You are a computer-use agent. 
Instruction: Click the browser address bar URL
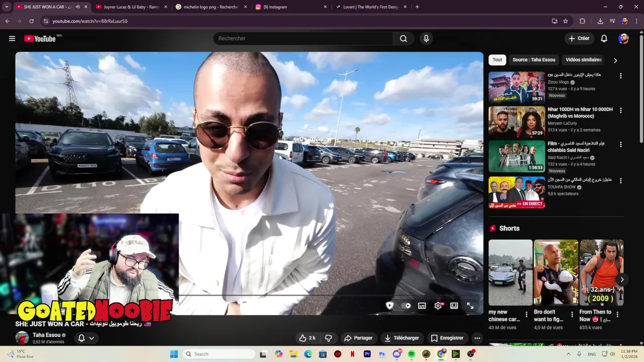pyautogui.click(x=90, y=21)
